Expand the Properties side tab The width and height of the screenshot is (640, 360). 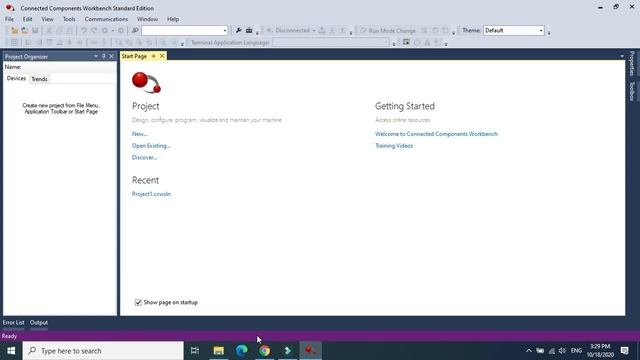click(x=632, y=64)
